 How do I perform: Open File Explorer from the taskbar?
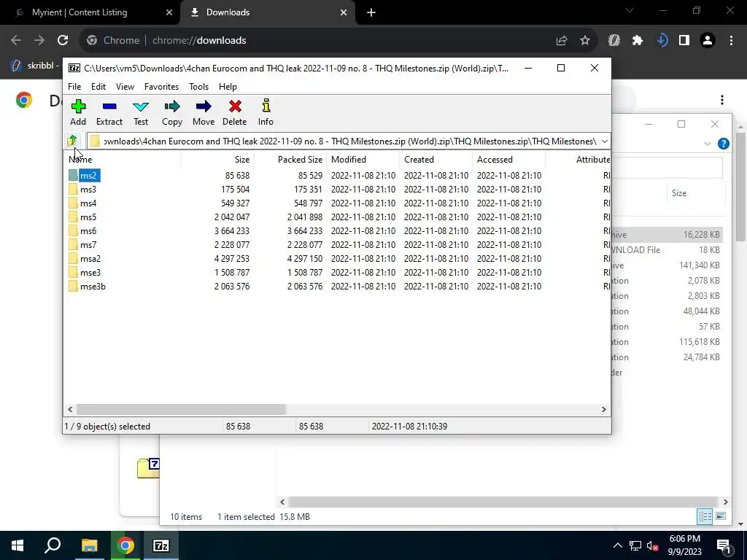[x=89, y=545]
